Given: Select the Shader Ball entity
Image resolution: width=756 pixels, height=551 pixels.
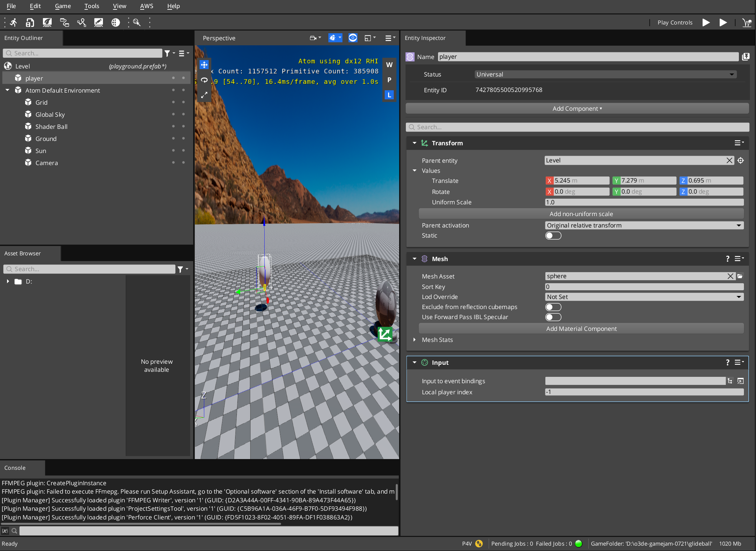Looking at the screenshot, I should (x=51, y=127).
